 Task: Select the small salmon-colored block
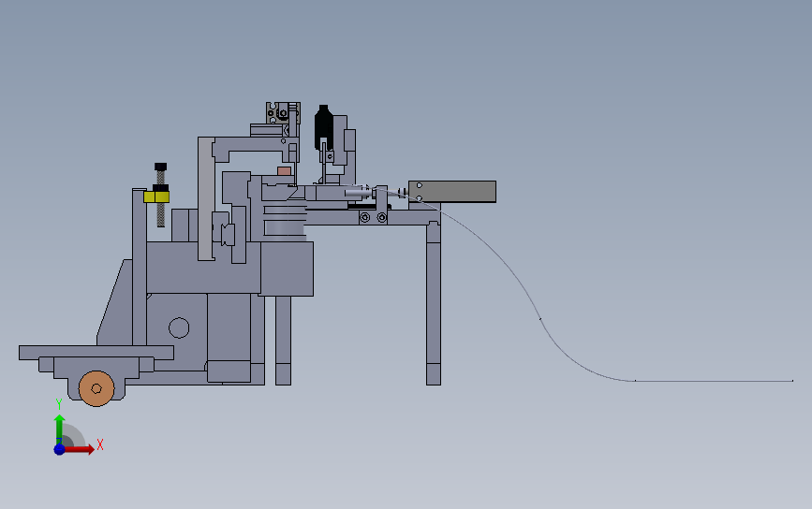pos(284,171)
